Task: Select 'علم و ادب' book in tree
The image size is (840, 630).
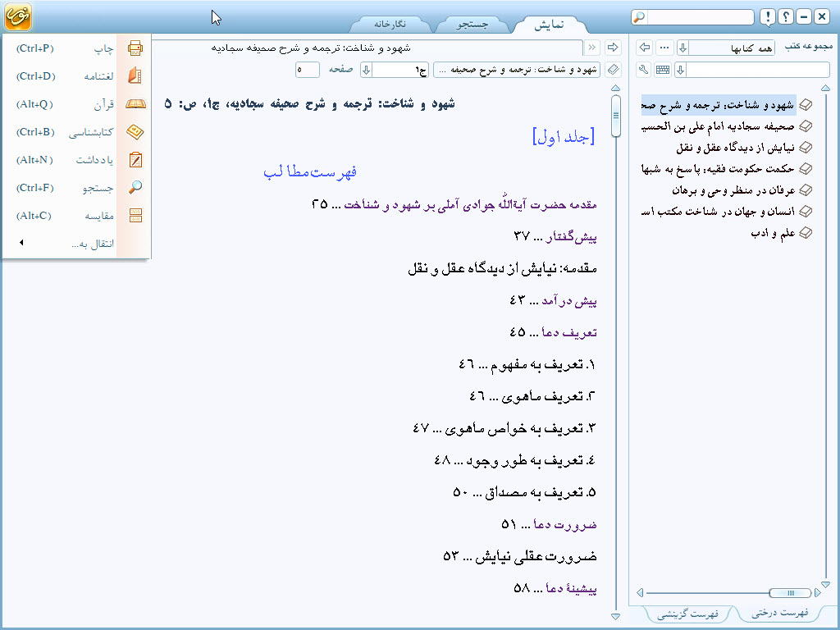Action: point(762,233)
